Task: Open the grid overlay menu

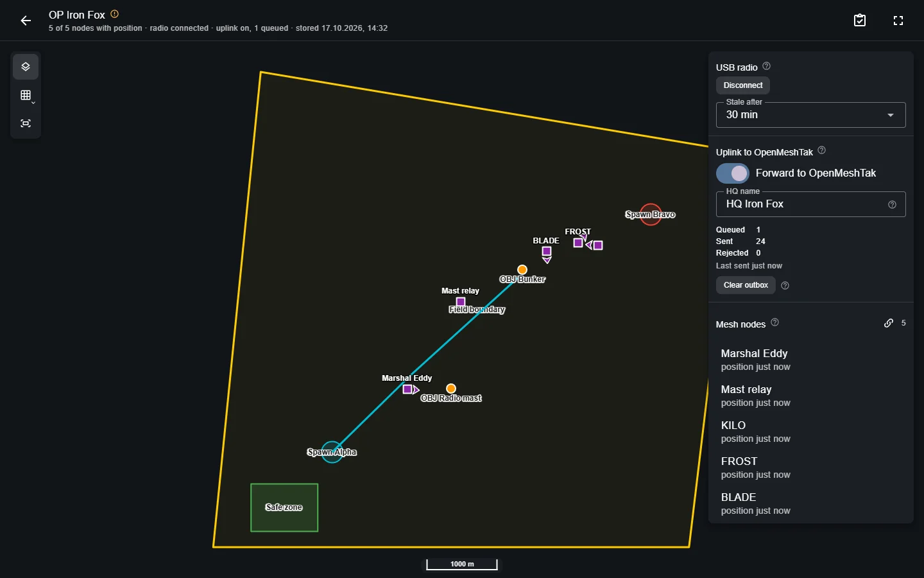Action: (x=26, y=95)
